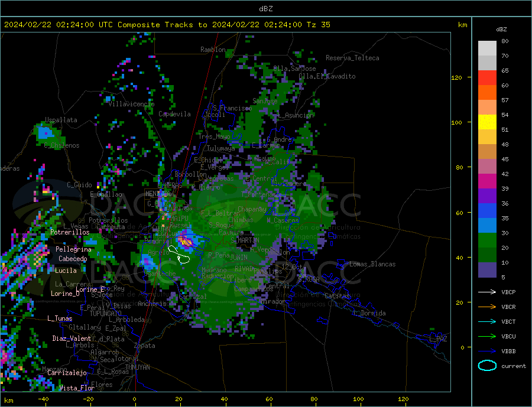Select the purple 36-39 dBZ swatch
532x407 pixels.
(x=487, y=196)
